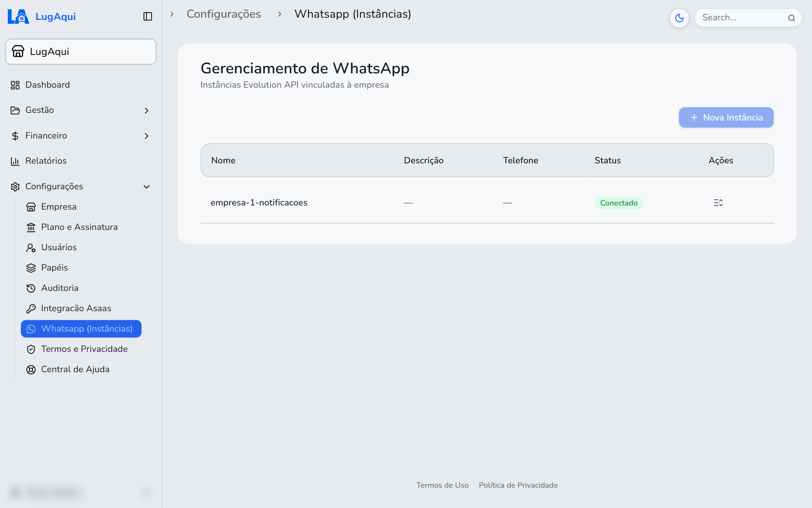This screenshot has width=812, height=508.
Task: Collapse the Configurações section chevron
Action: (x=147, y=187)
